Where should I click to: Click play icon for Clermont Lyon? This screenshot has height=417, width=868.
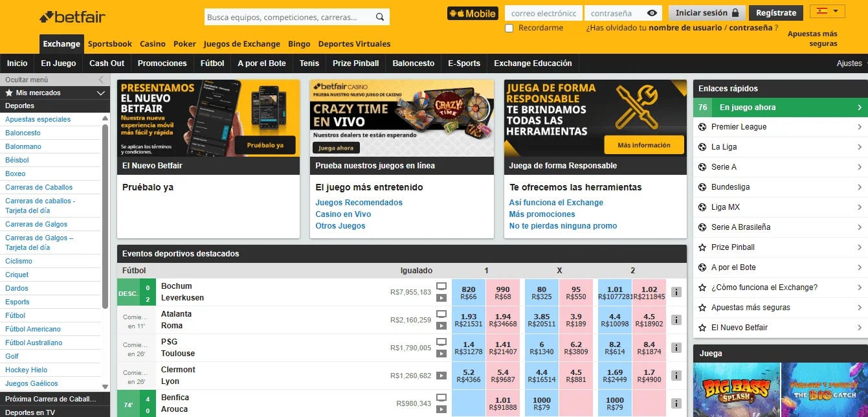[x=441, y=376]
